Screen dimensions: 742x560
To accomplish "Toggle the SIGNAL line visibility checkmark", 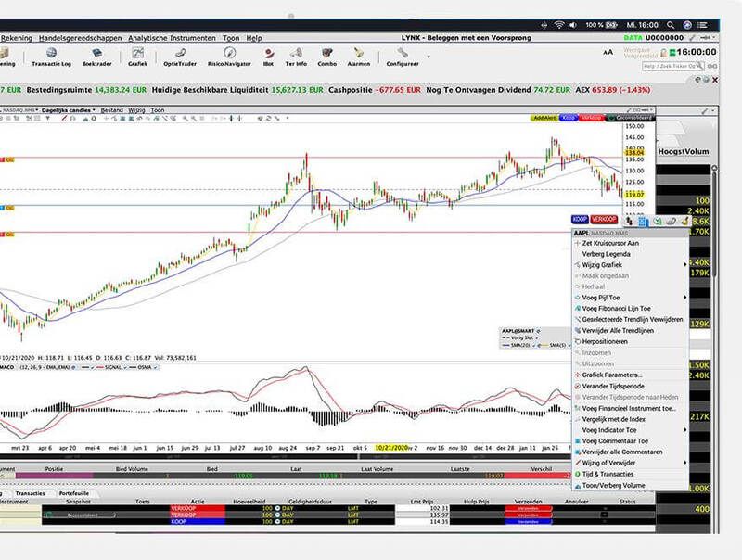I will (125, 367).
